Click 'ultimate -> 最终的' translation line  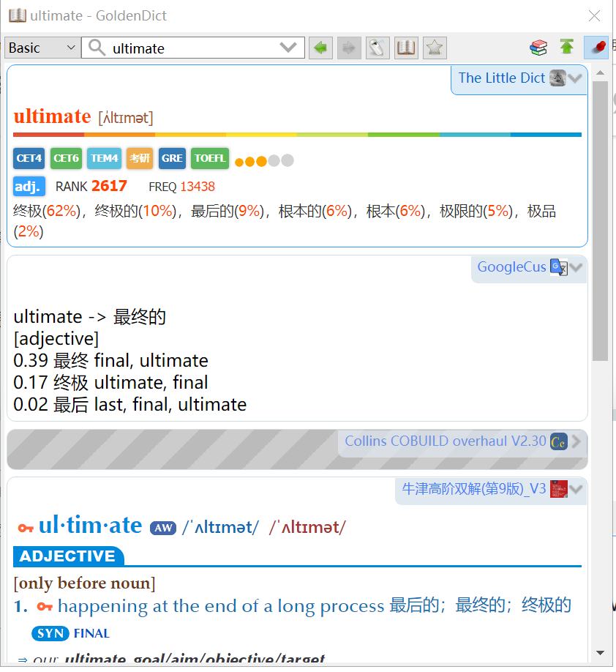coord(89,317)
